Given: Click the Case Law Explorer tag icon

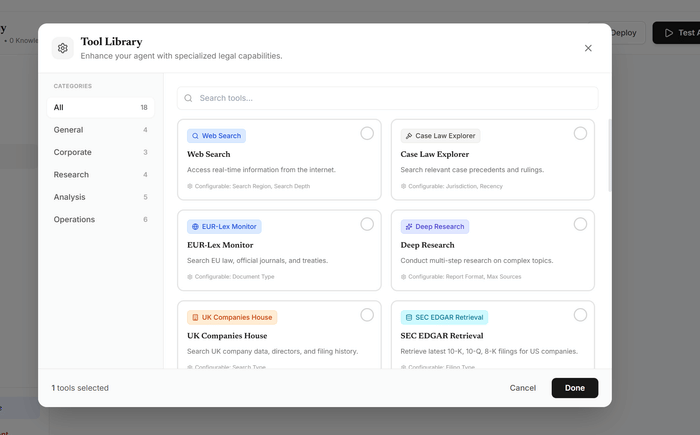Looking at the screenshot, I should (x=409, y=135).
